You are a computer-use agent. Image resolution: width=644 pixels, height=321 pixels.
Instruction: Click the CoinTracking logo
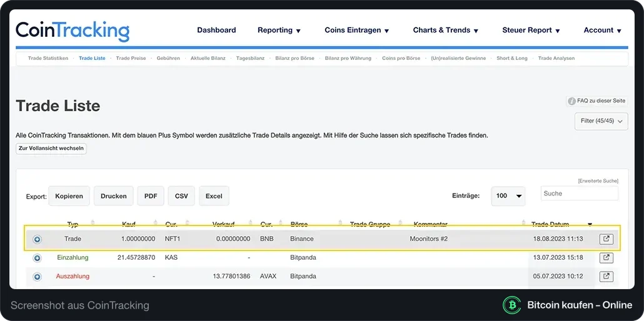[x=73, y=31]
